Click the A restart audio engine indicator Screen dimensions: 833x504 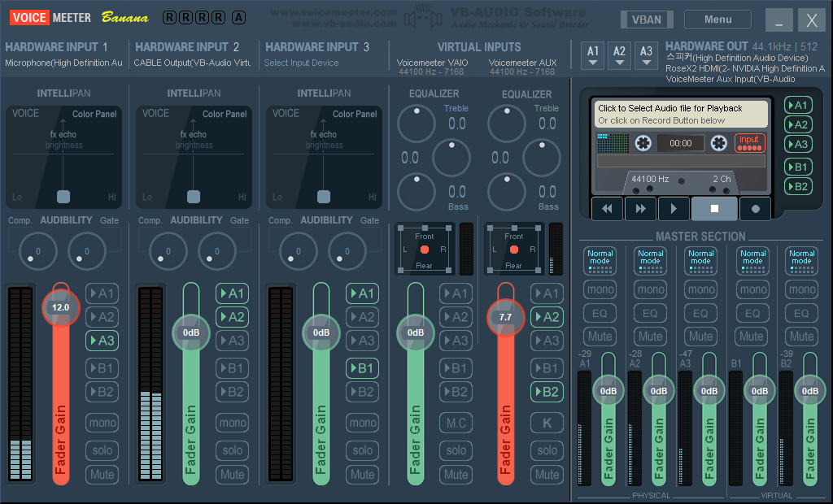[238, 18]
